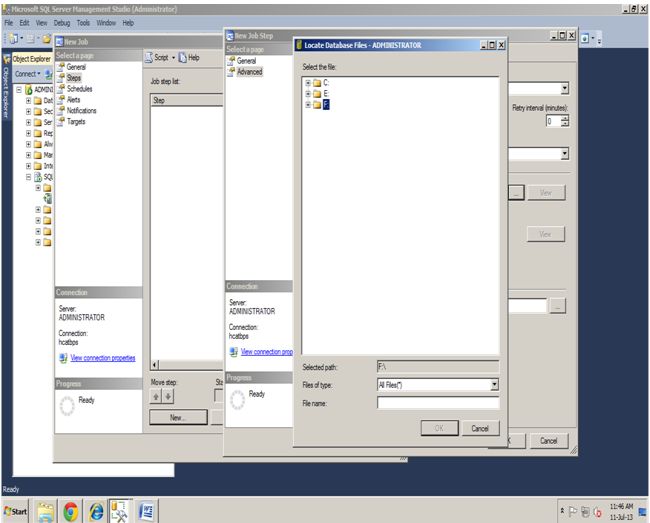
Task: Collapse the SQL Server Agent node
Action: click(28, 177)
